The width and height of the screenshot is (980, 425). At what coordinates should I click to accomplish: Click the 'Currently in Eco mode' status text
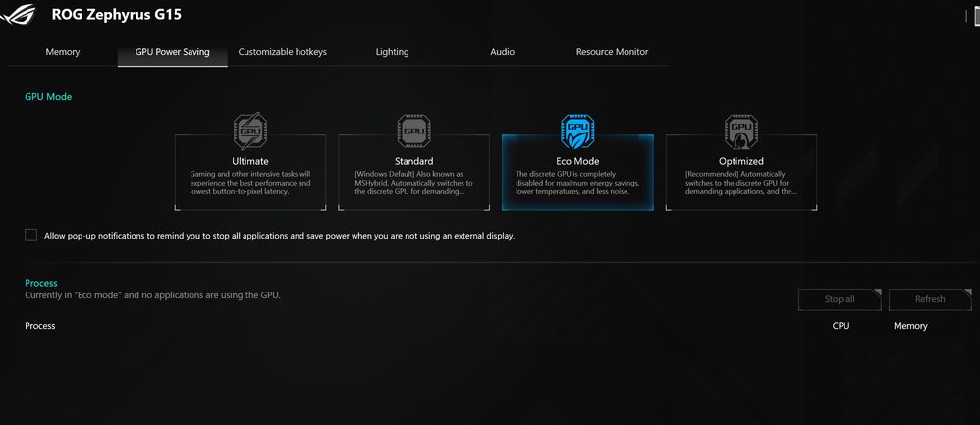click(152, 295)
